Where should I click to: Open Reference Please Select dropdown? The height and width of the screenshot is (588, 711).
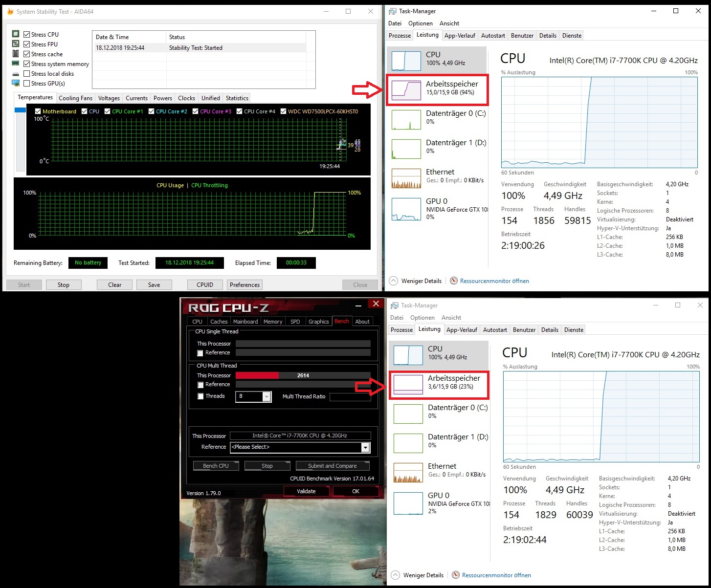(365, 447)
